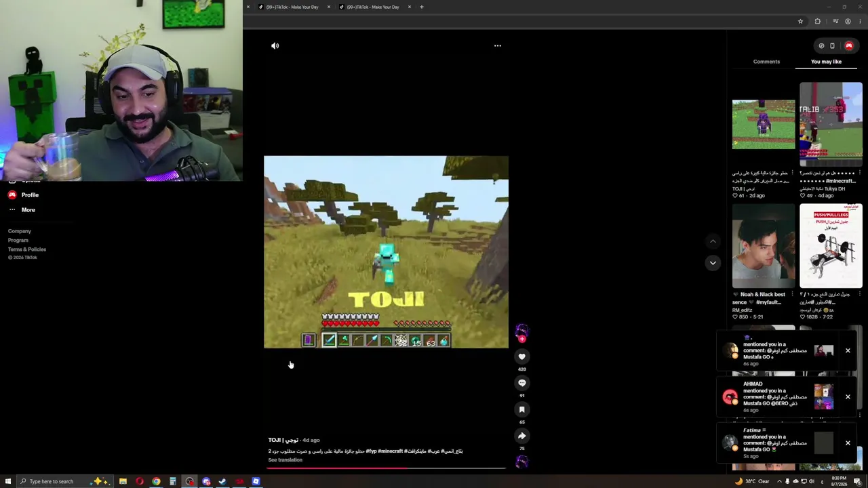Open Steam from the taskbar
The height and width of the screenshot is (488, 868).
pos(222,482)
